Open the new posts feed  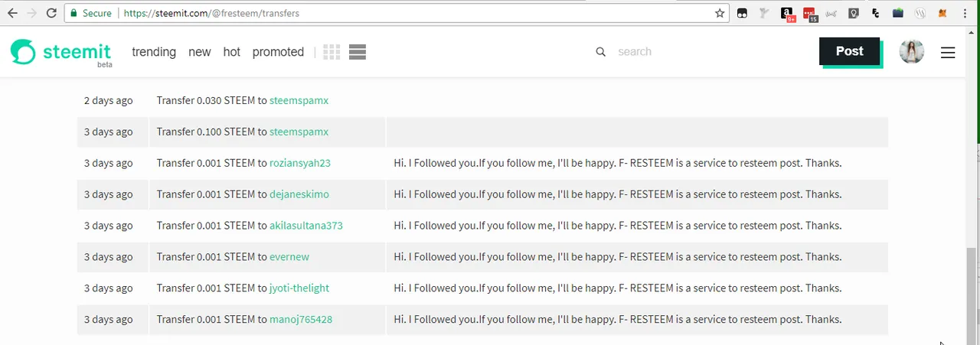coord(200,52)
